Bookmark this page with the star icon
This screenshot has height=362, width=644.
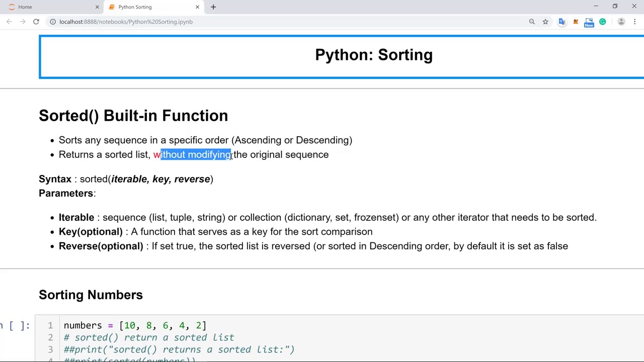point(545,22)
